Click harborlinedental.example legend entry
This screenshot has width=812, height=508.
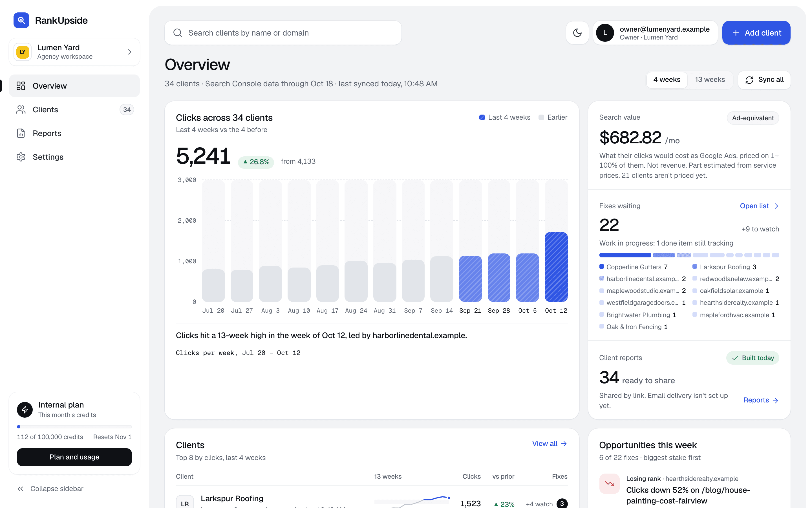click(x=642, y=279)
